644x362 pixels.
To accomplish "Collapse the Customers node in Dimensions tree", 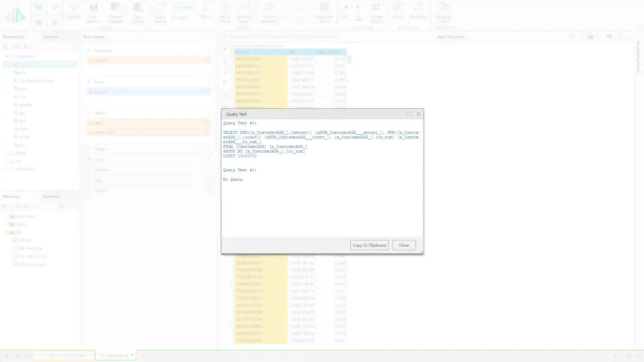I will click(x=6, y=56).
